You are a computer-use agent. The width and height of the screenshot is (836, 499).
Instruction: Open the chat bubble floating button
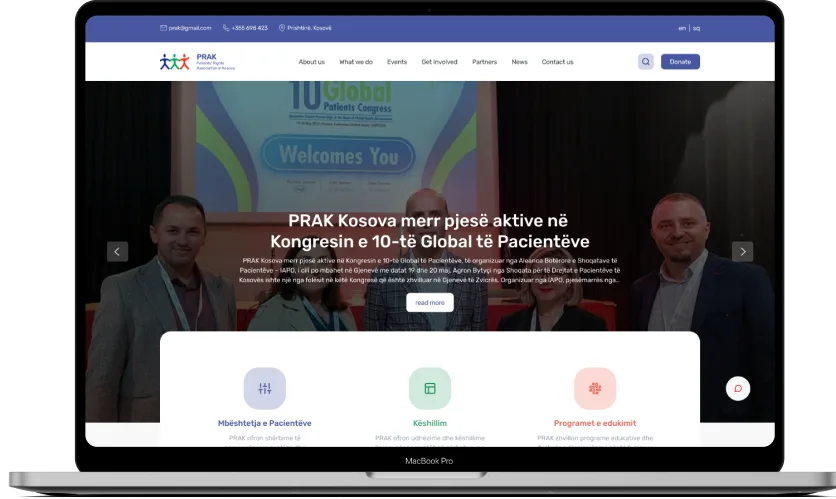[x=738, y=388]
